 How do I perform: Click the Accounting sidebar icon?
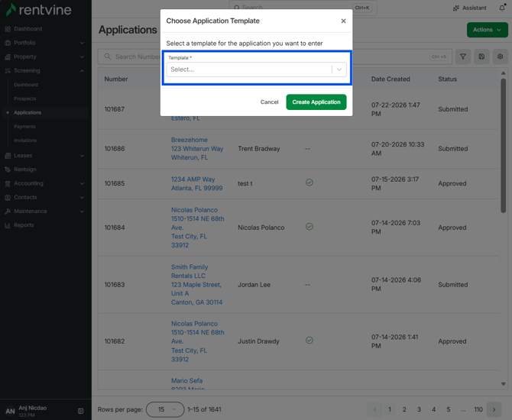point(8,183)
